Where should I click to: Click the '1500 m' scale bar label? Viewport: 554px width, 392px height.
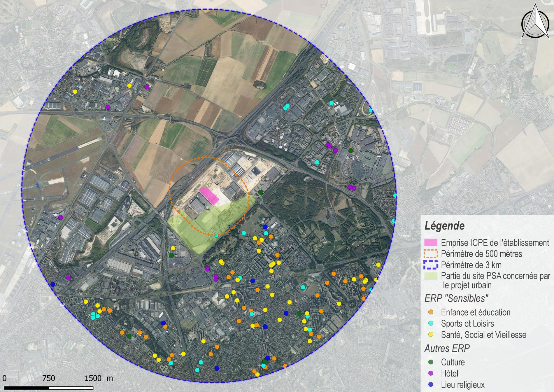99,378
